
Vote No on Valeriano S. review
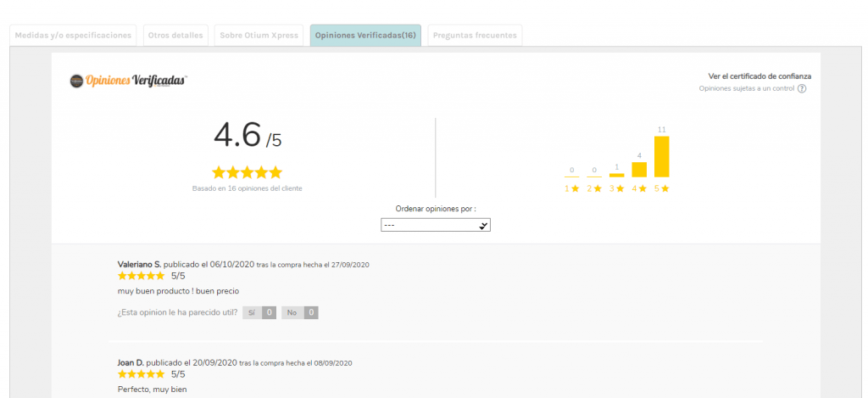pyautogui.click(x=299, y=312)
